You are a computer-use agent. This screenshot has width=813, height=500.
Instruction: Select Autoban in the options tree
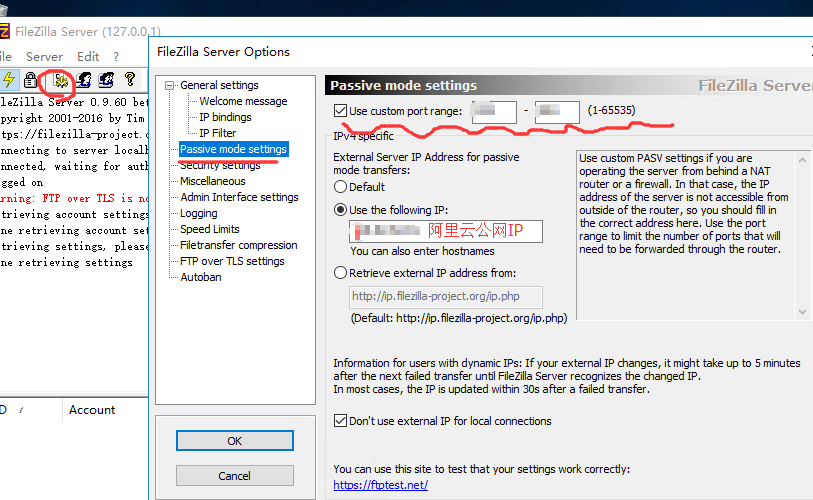tap(201, 277)
